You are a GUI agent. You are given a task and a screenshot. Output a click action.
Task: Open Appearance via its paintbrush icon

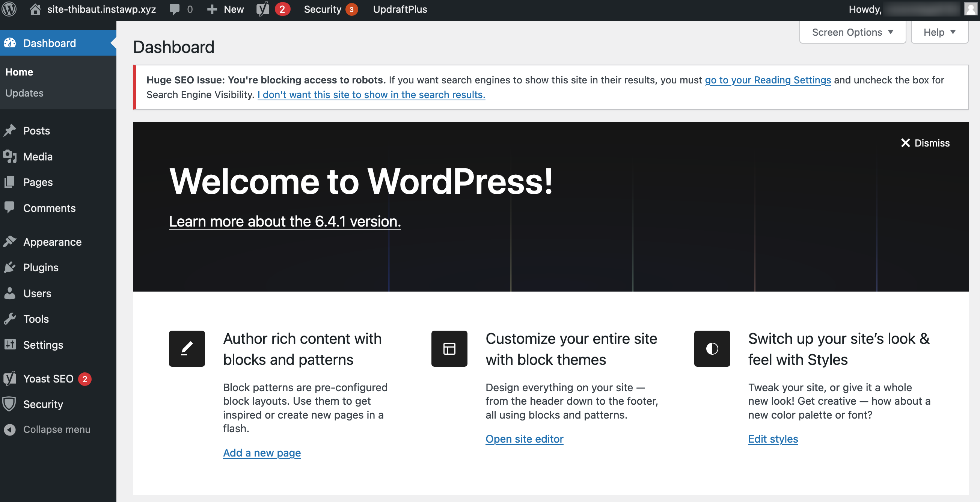pos(10,241)
